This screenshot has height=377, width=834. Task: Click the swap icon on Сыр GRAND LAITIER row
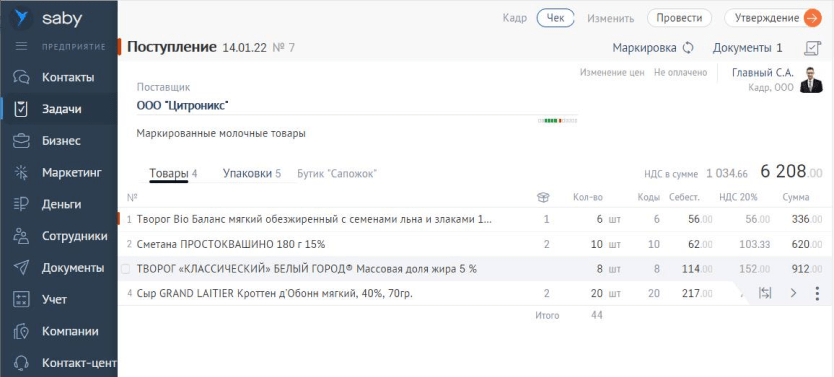[765, 293]
